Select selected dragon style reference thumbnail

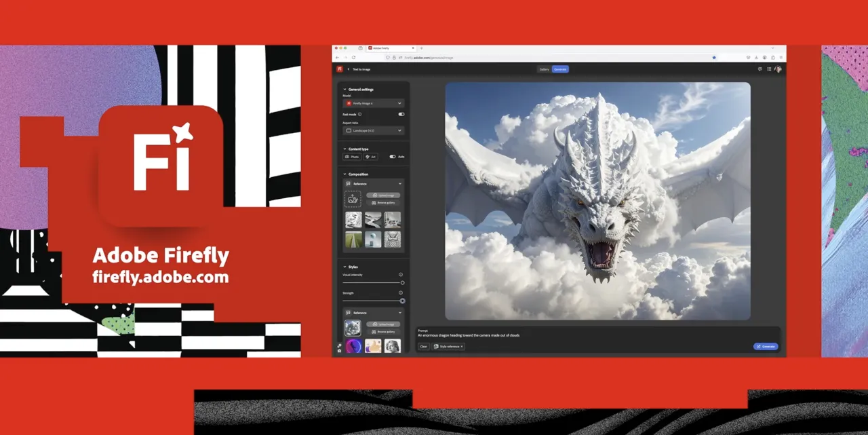click(353, 328)
